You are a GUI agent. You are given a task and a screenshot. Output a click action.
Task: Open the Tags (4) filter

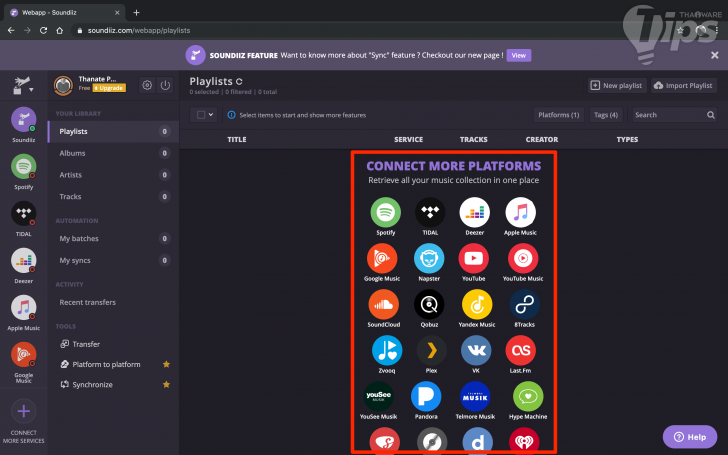click(606, 115)
